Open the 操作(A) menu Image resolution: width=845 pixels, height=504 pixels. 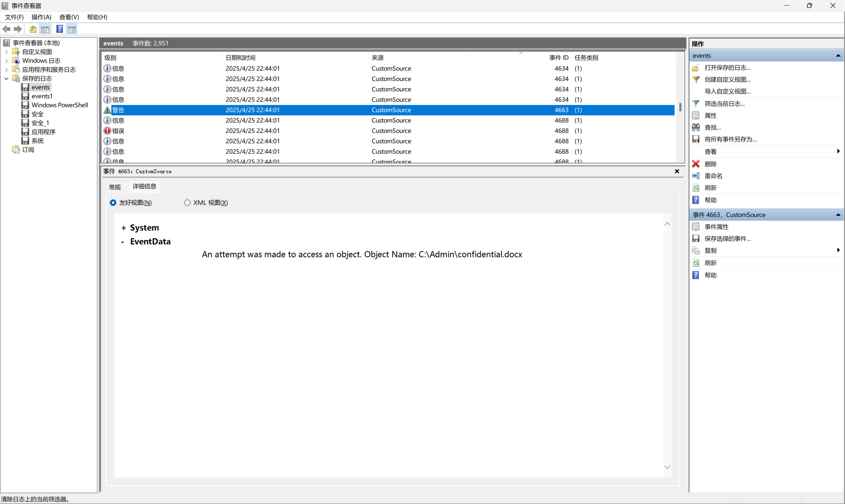pyautogui.click(x=41, y=17)
